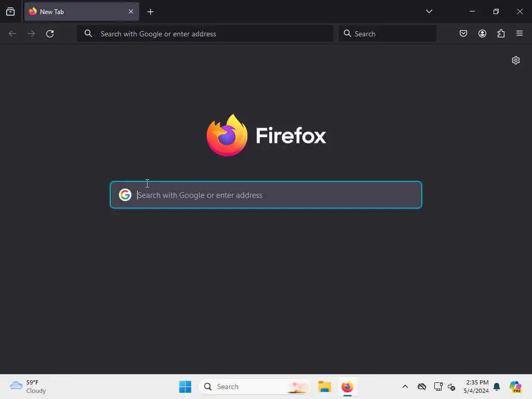
Task: Open File Explorer from taskbar
Action: (324, 387)
